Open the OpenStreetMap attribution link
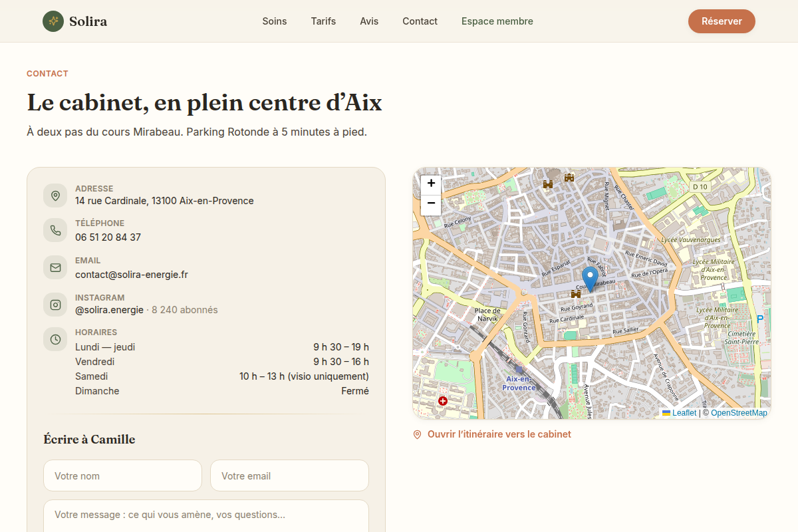 pos(739,413)
